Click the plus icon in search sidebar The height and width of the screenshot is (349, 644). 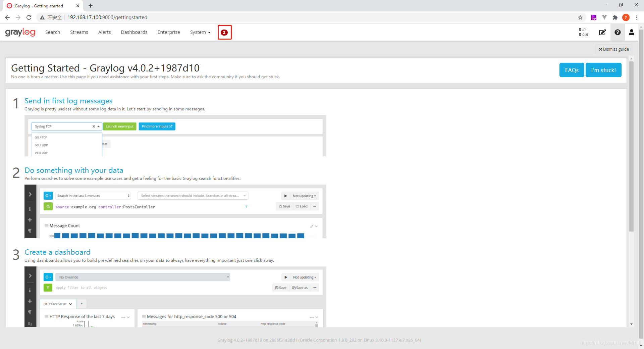click(30, 220)
